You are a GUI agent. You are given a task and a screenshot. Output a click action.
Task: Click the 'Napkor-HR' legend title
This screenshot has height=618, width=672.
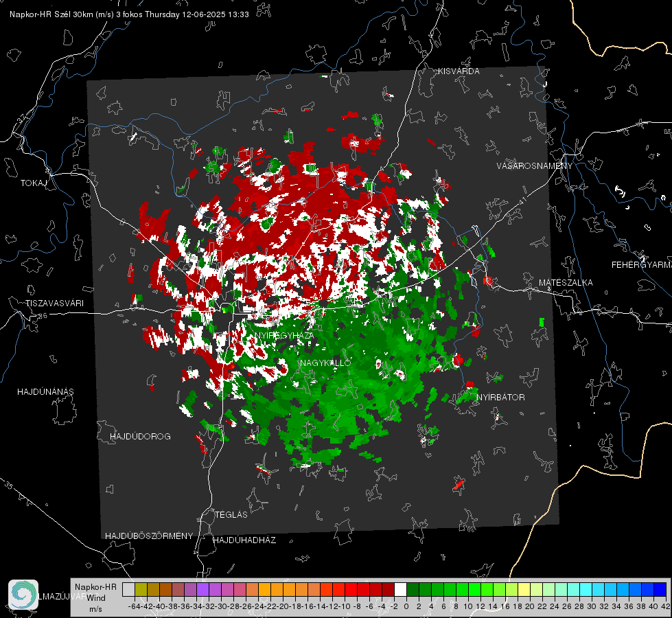pos(95,586)
